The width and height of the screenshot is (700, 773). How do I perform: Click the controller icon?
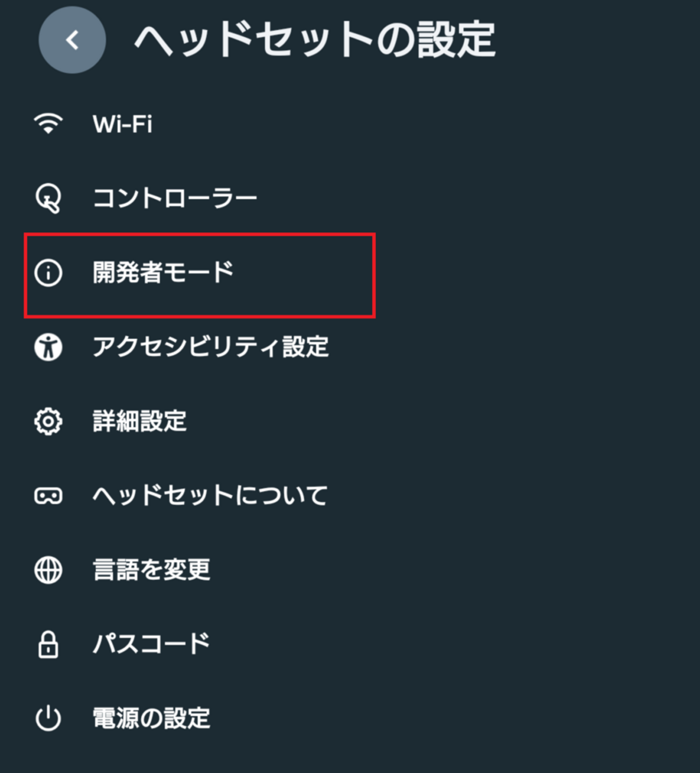[x=48, y=198]
